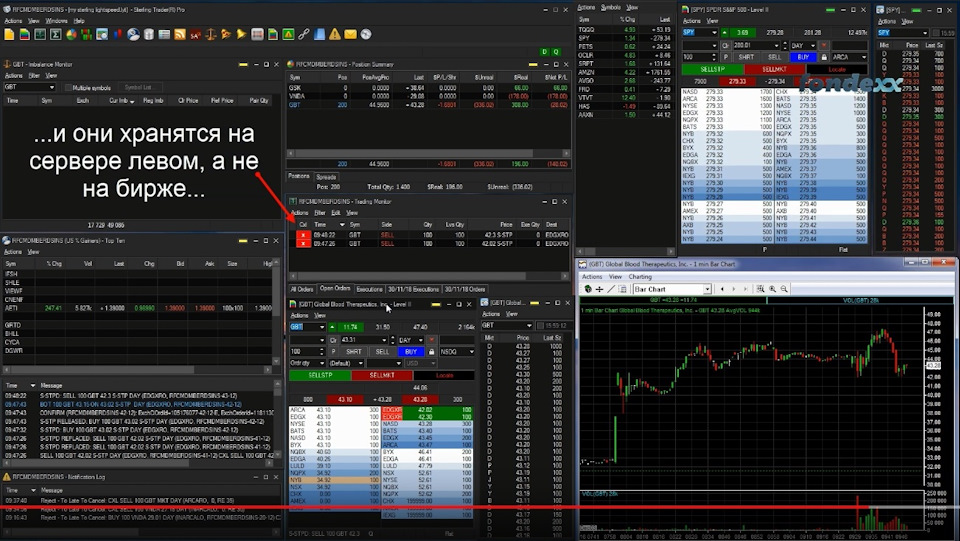Viewport: 960px width, 541px height.
Task: Click SHRT button in GBT Level II
Action: point(354,352)
